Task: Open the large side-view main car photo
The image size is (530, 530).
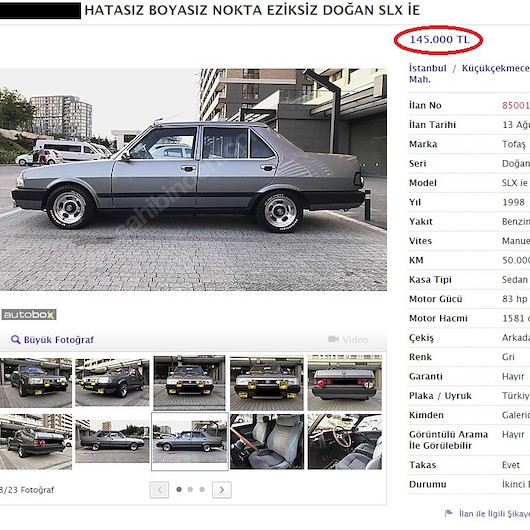Action: click(x=193, y=179)
